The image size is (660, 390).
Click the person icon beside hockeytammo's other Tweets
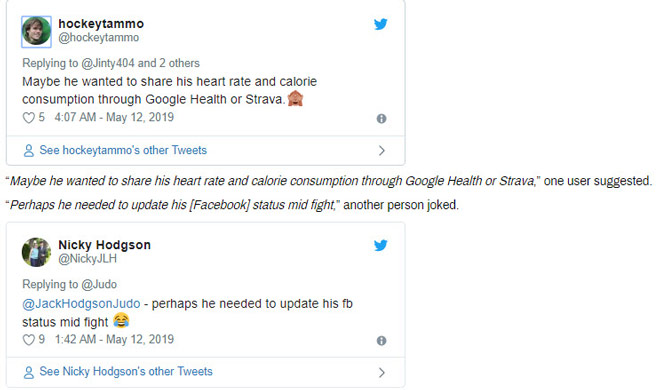click(29, 151)
